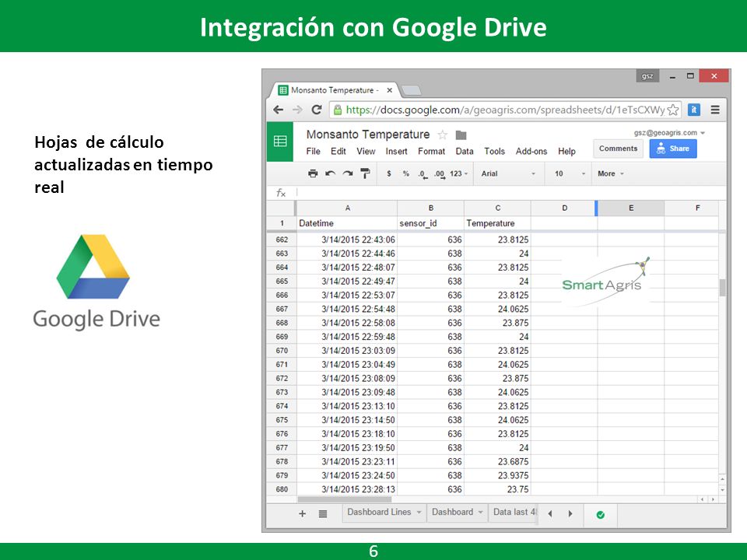Select row 670 header
The height and width of the screenshot is (560, 747).
pyautogui.click(x=282, y=351)
